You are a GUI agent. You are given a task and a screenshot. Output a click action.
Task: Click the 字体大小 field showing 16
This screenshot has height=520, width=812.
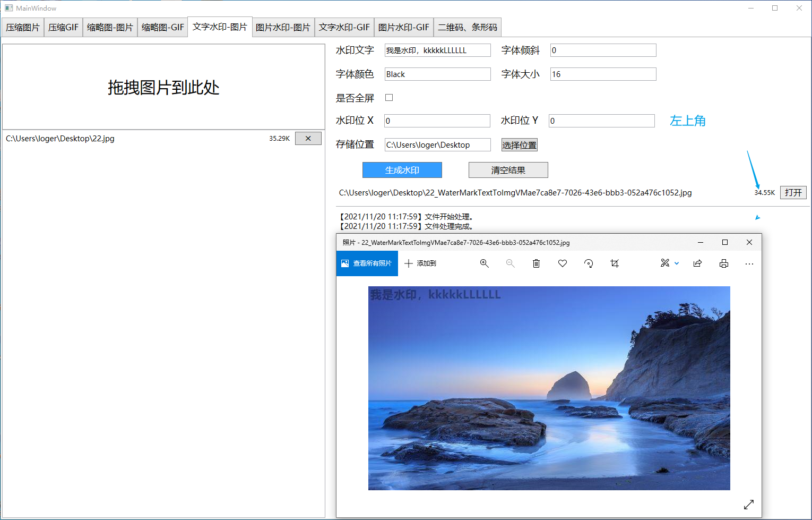tap(603, 74)
